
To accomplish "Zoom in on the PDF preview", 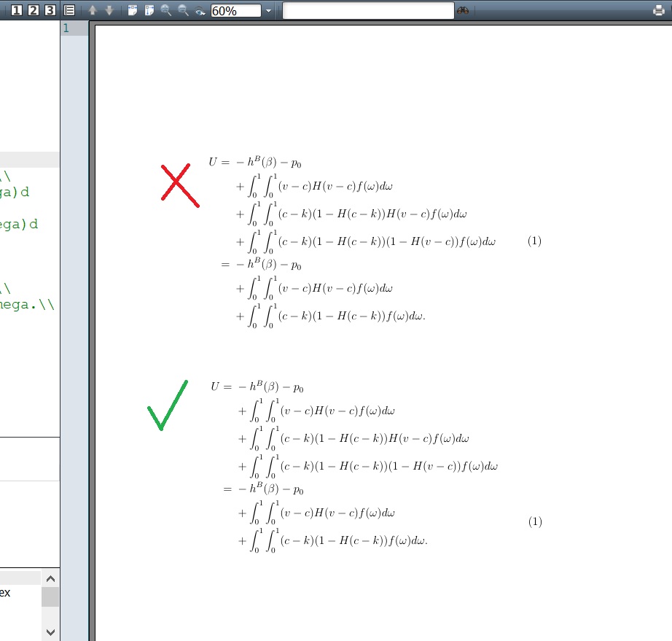I will pyautogui.click(x=166, y=10).
